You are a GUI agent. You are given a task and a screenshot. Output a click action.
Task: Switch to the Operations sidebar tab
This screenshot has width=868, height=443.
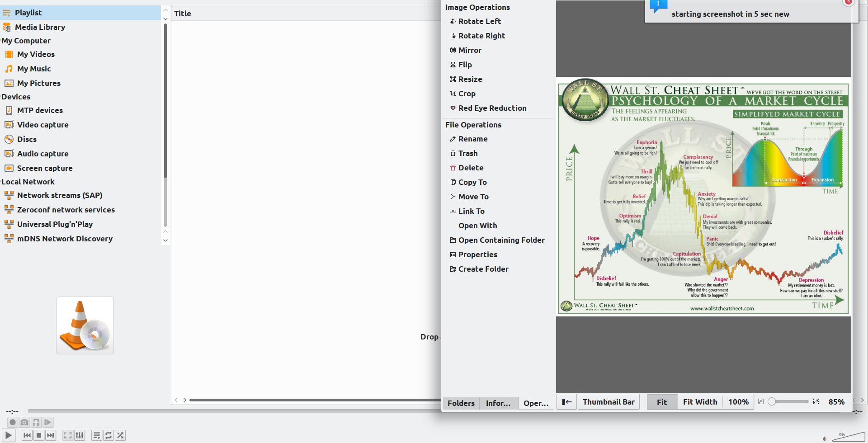pyautogui.click(x=536, y=403)
